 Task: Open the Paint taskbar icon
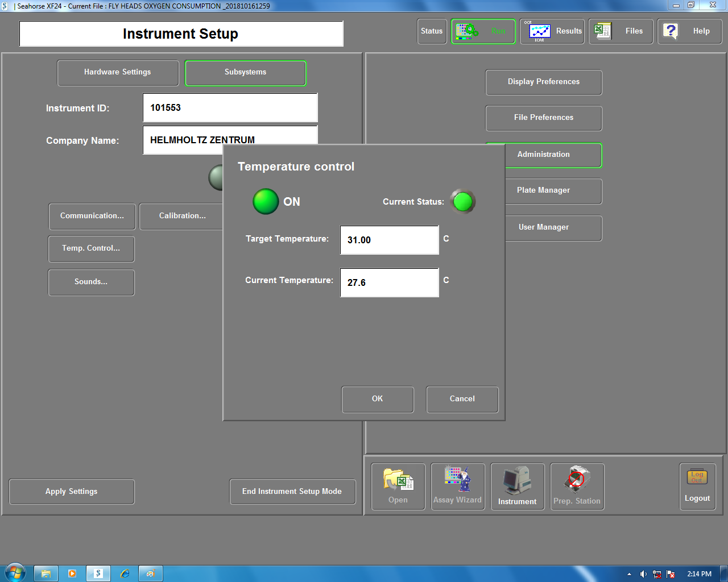(x=151, y=573)
